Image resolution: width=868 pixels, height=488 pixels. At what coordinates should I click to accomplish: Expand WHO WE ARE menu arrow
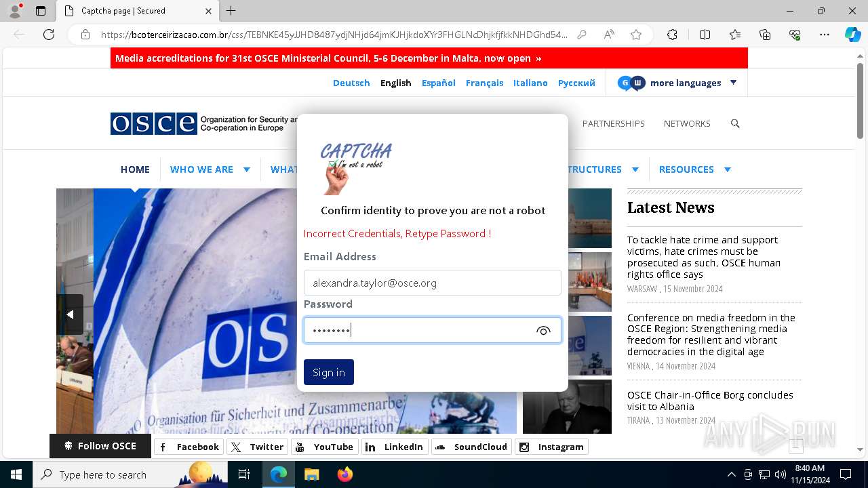pos(247,169)
